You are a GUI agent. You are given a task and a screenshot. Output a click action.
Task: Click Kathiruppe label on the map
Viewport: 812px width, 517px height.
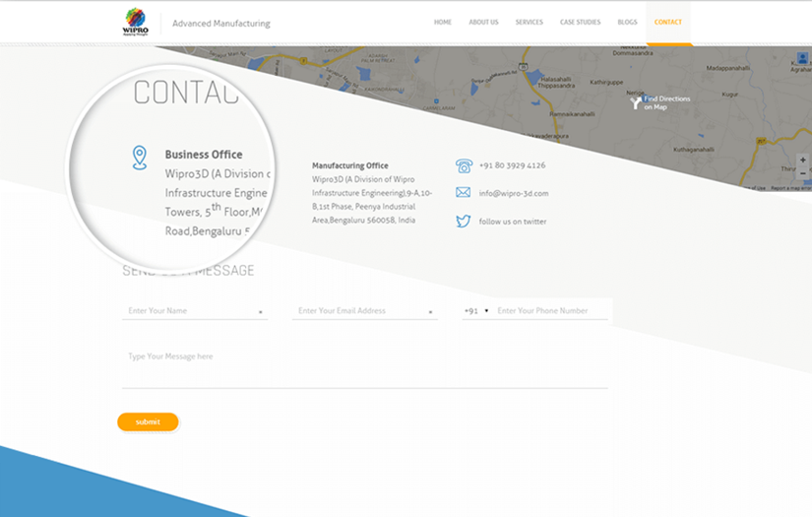click(606, 82)
